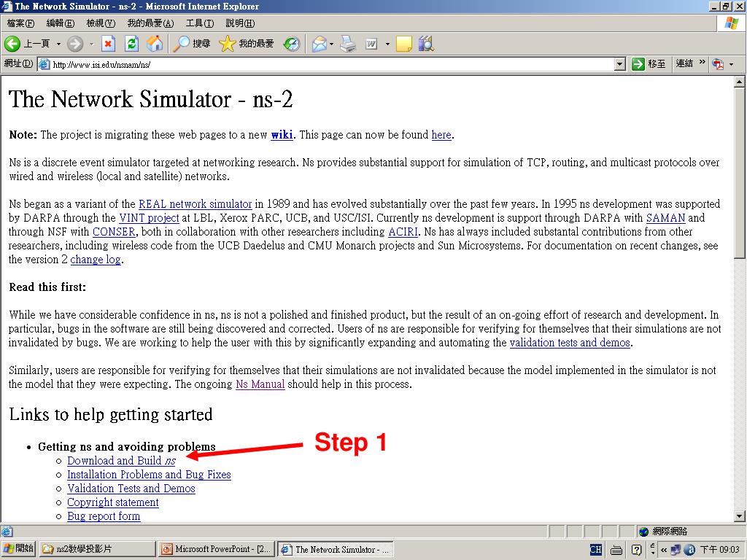Screen dimensions: 747x560
Task: Click the Forward arrow icon
Action: [75, 44]
